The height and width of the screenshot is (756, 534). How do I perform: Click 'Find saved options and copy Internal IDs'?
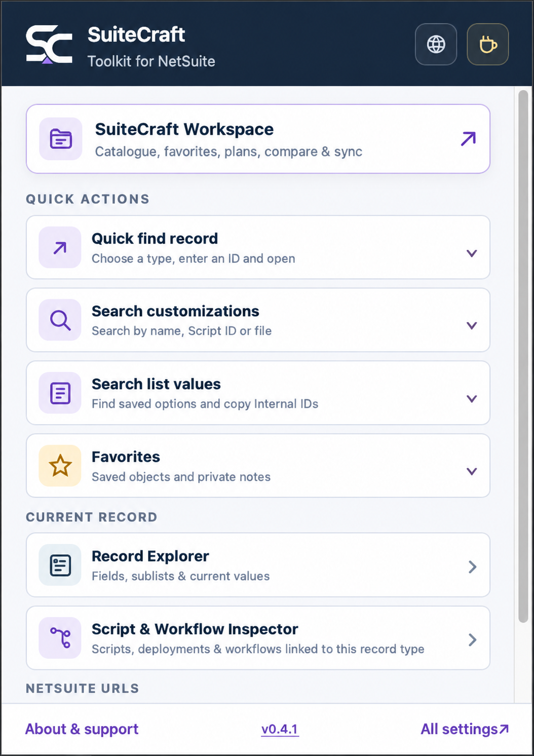pyautogui.click(x=205, y=404)
